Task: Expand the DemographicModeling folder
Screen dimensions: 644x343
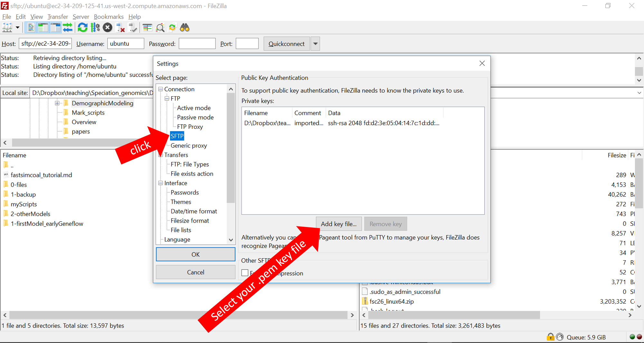Action: (x=57, y=103)
